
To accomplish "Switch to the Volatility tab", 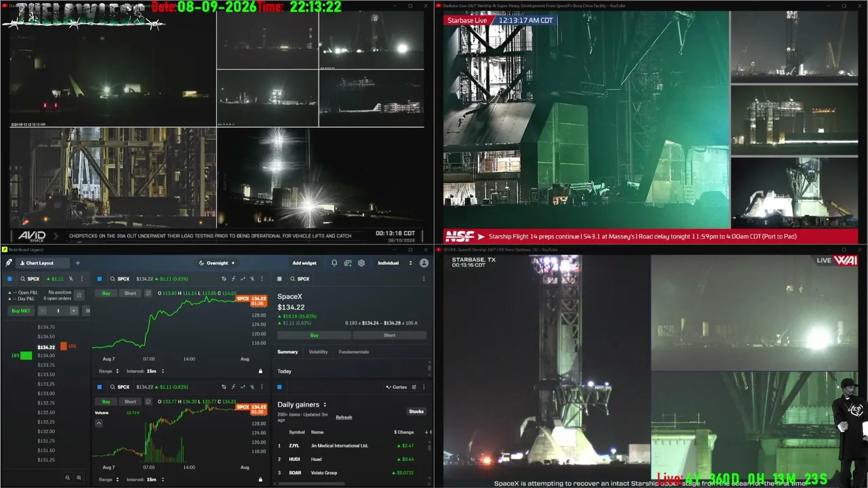I will 318,352.
